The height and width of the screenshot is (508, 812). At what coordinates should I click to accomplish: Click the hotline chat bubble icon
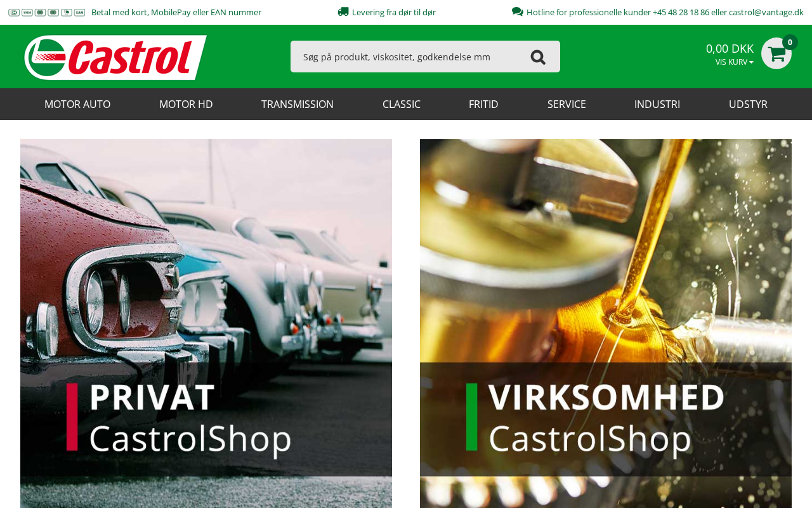click(518, 11)
